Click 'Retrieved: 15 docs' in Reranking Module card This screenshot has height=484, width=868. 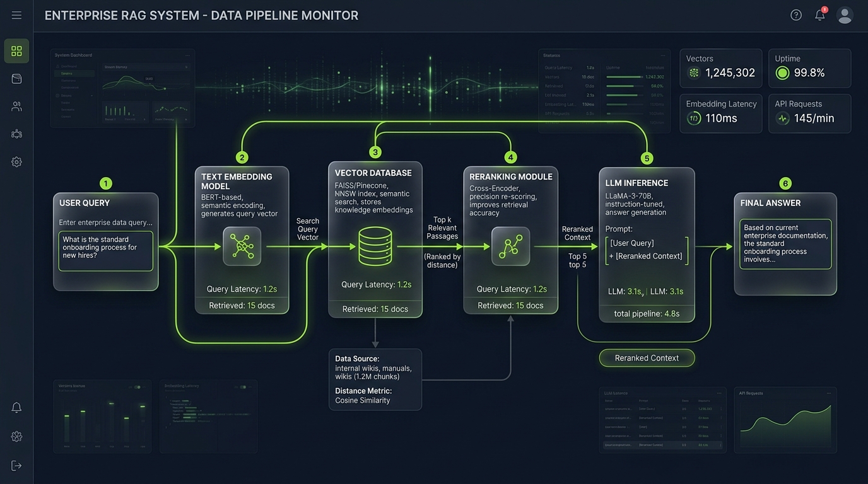click(510, 305)
